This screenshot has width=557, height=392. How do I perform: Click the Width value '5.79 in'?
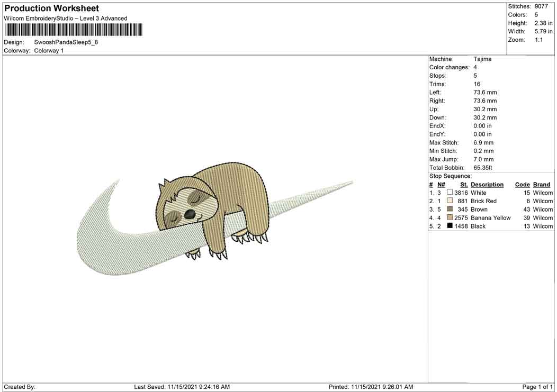click(543, 32)
